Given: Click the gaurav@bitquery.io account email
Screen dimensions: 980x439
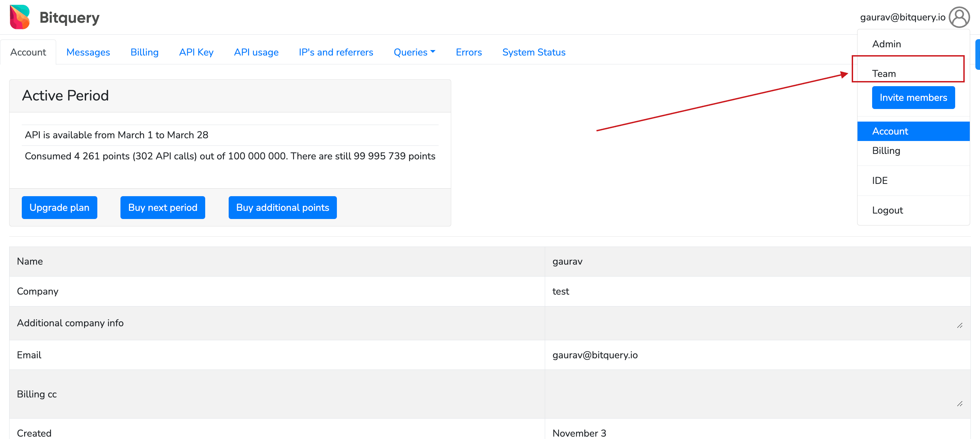Looking at the screenshot, I should click(x=902, y=17).
